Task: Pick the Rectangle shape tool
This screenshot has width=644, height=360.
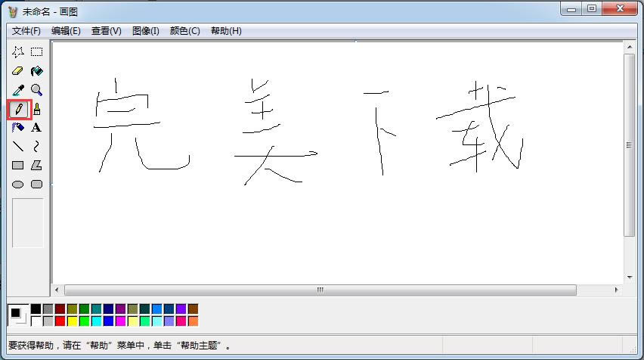Action: [x=17, y=165]
